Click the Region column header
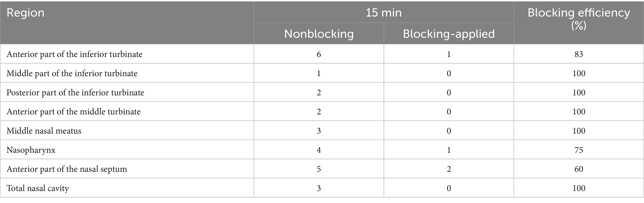 tap(26, 13)
